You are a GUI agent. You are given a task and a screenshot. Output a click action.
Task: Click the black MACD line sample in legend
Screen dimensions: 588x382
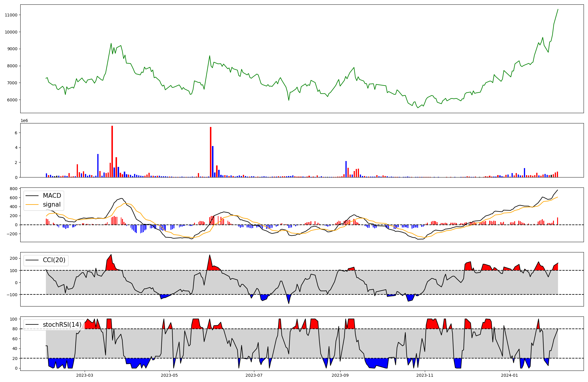pyautogui.click(x=32, y=196)
